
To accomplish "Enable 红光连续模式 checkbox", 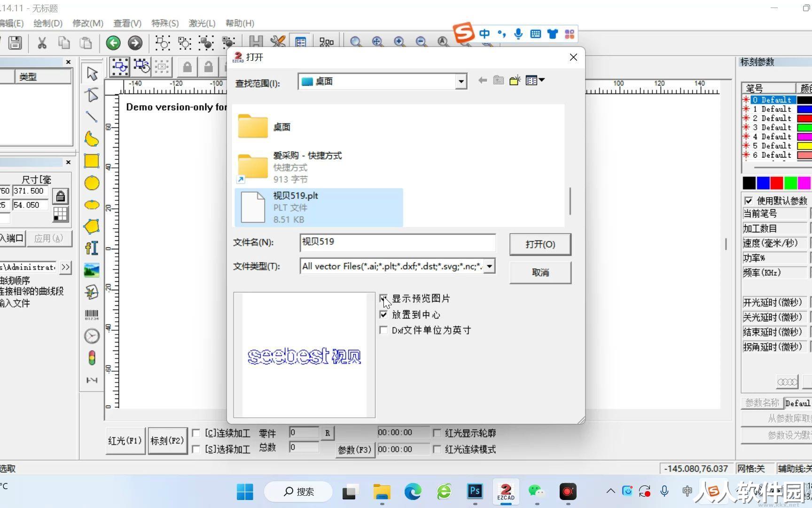I will pyautogui.click(x=437, y=449).
